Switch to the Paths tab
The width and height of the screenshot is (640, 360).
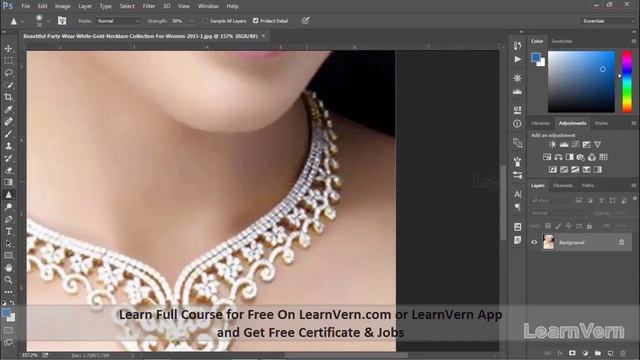pyautogui.click(x=588, y=186)
